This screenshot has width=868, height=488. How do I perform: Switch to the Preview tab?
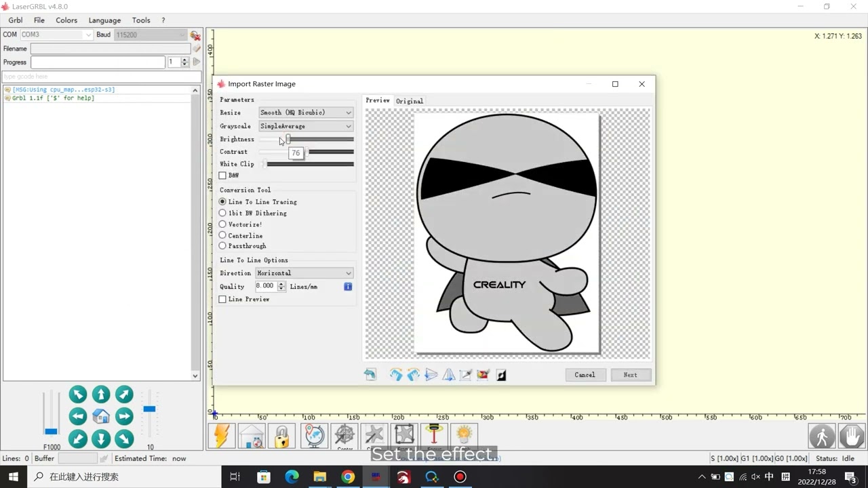click(378, 100)
